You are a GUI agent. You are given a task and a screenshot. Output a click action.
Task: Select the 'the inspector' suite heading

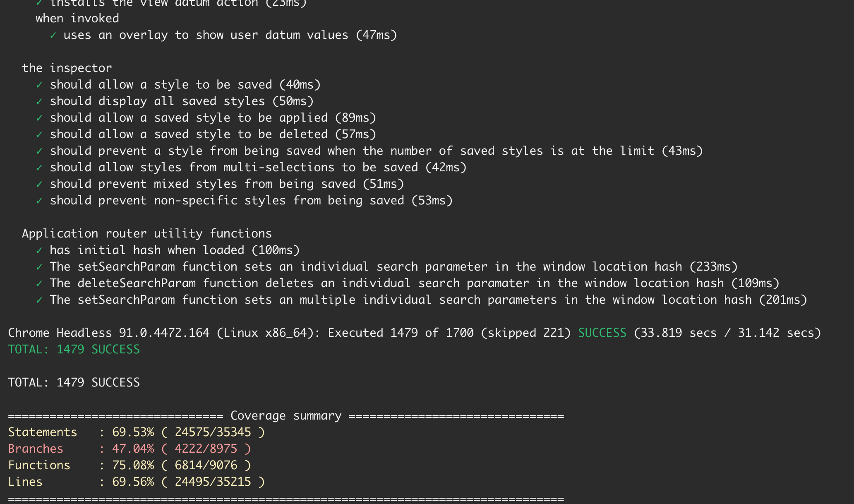[x=67, y=68]
